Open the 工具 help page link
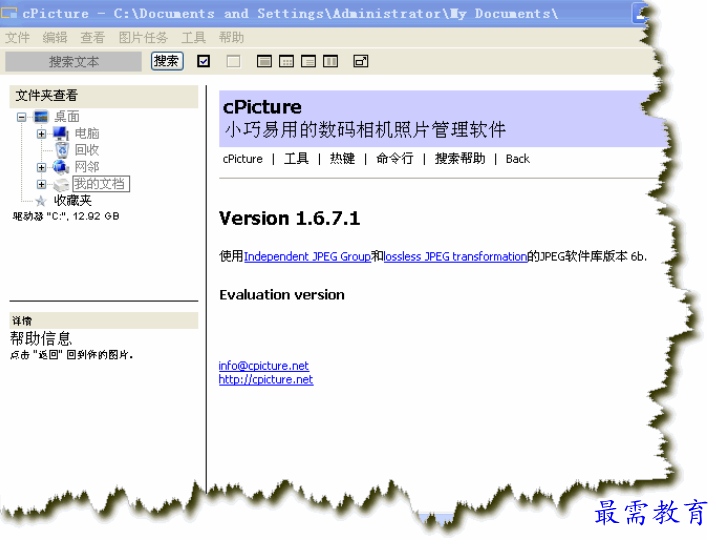Screen dimensions: 716x544 coord(296,158)
